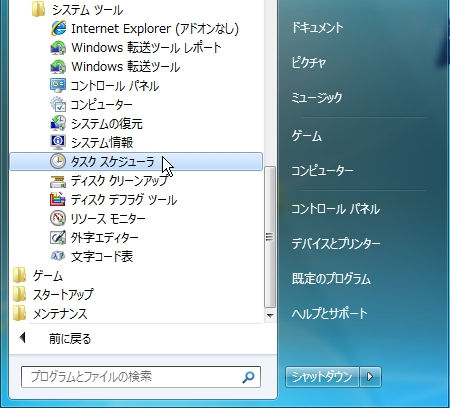Launch 文字コード表 text entry
The image size is (450, 408).
tap(102, 257)
